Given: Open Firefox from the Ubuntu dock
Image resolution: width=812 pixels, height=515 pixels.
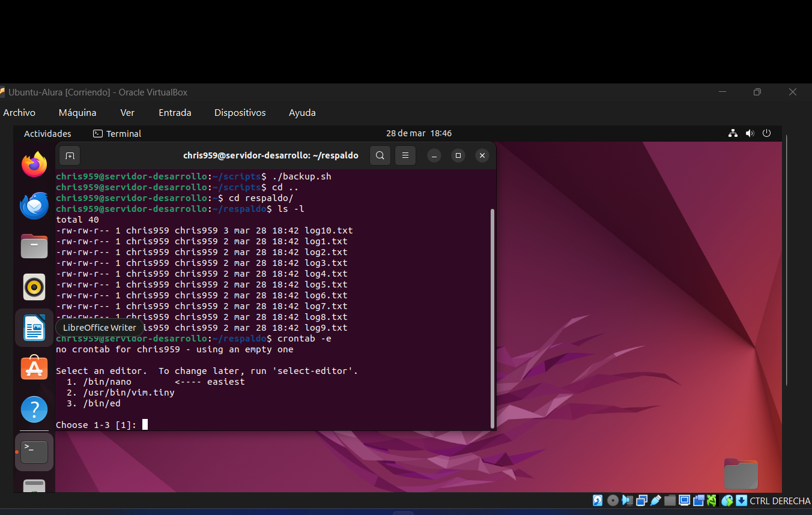Looking at the screenshot, I should coord(34,164).
